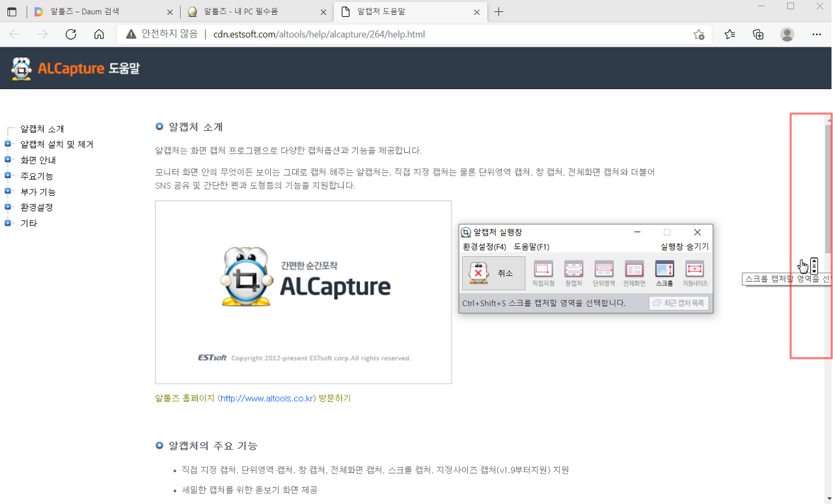Open 환경설정 tree label in help sidebar

click(x=36, y=207)
